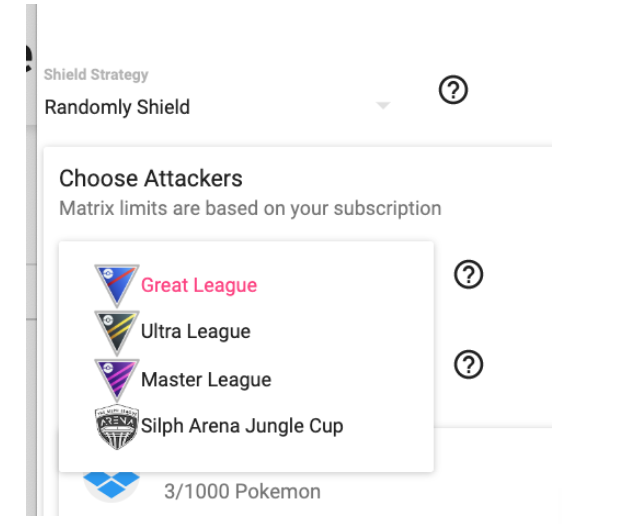This screenshot has width=626, height=526.
Task: Click the Choose Attackers heading
Action: click(x=151, y=179)
